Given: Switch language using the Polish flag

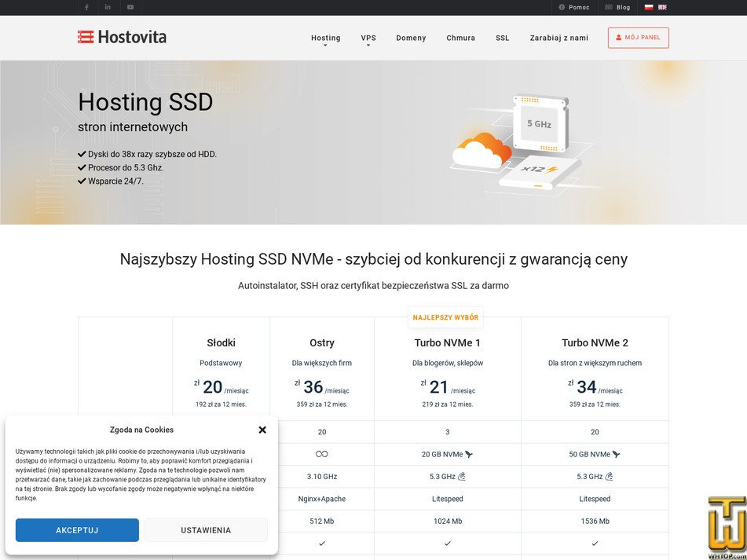Looking at the screenshot, I should coord(648,7).
